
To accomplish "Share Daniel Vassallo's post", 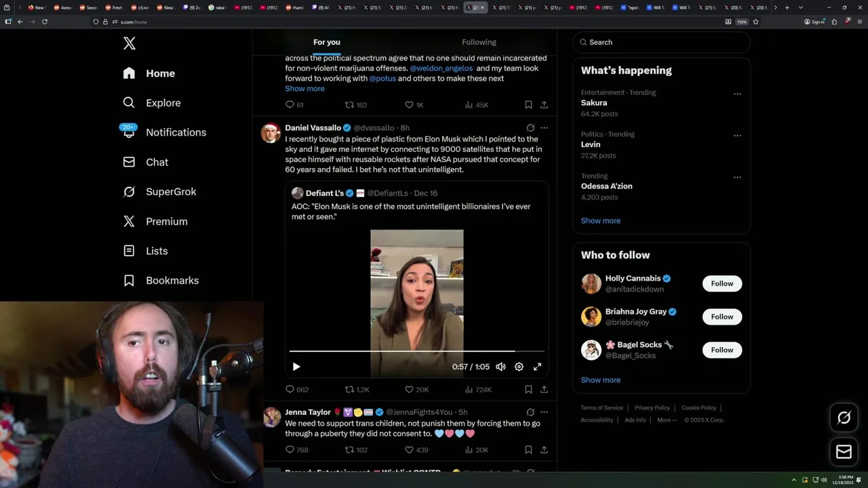I will click(x=544, y=390).
